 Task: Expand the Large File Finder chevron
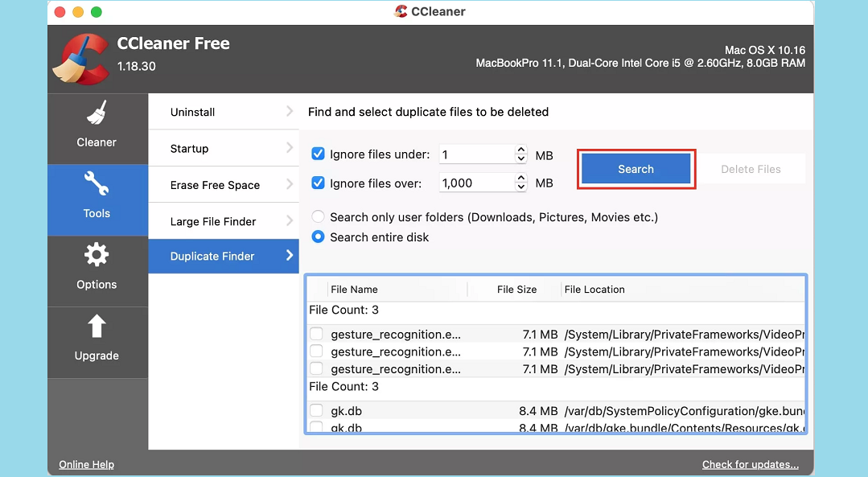[x=290, y=220]
